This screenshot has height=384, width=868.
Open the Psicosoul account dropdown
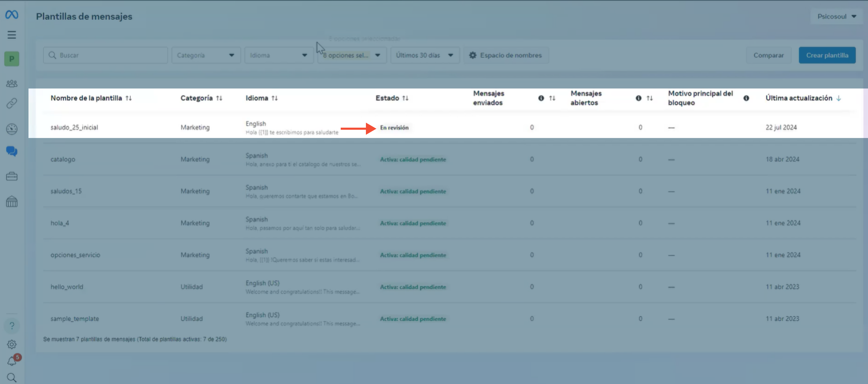click(837, 16)
